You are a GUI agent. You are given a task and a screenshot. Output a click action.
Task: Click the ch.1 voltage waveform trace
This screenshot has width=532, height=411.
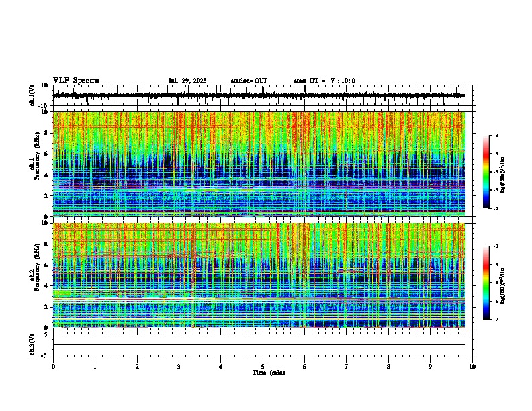click(x=259, y=95)
